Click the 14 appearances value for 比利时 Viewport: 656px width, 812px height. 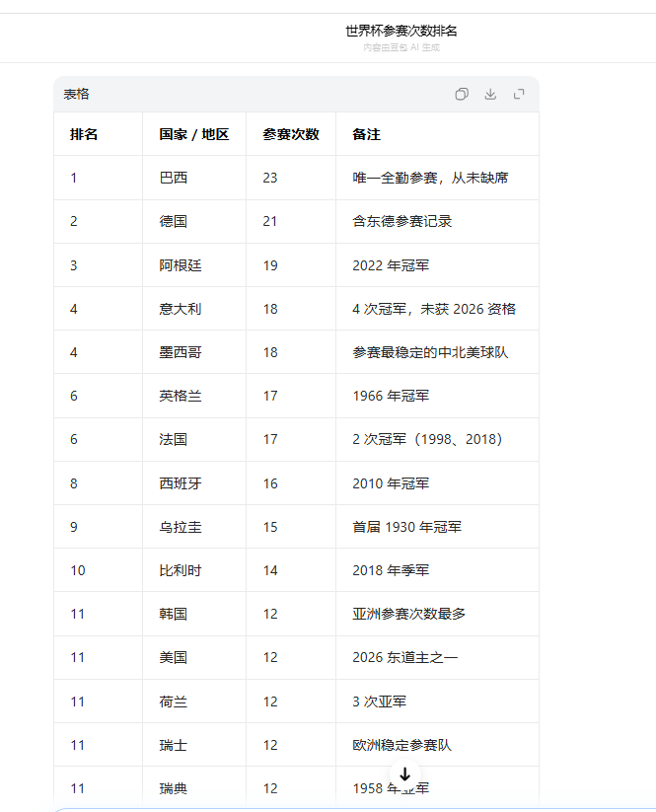(x=270, y=570)
